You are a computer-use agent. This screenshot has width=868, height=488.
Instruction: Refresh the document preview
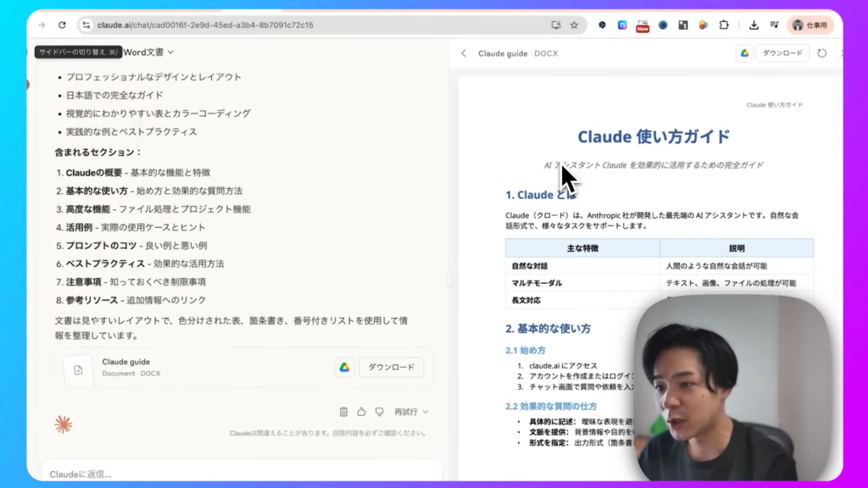[822, 53]
